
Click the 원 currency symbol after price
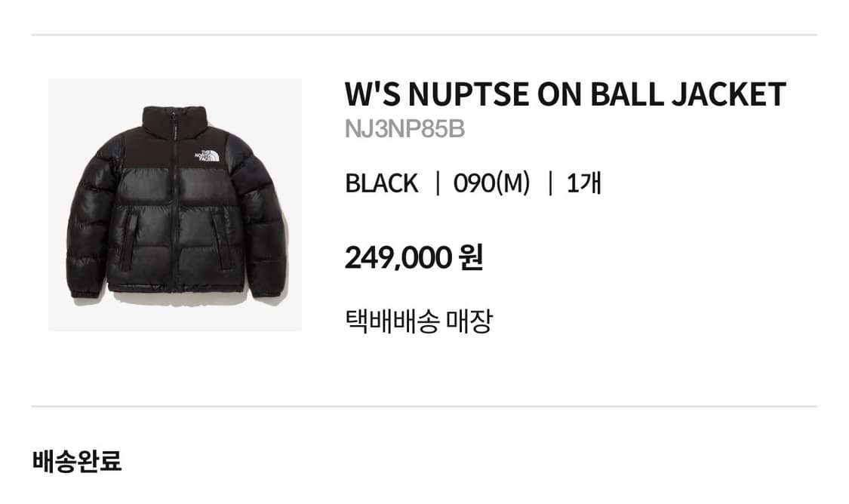click(x=470, y=258)
